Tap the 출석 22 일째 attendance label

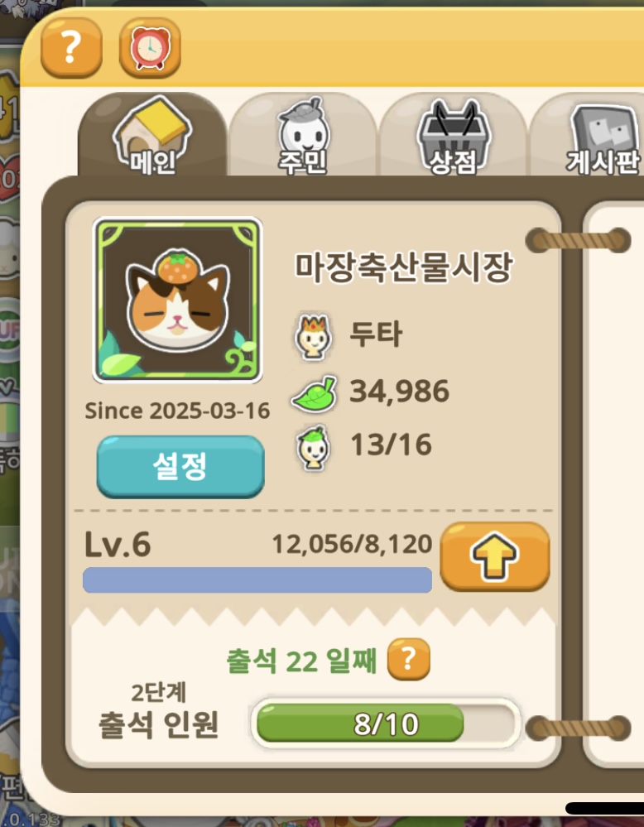(301, 661)
